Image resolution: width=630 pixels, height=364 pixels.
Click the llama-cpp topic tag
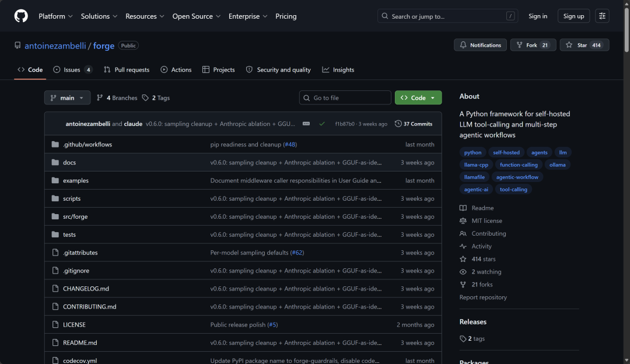coord(476,164)
